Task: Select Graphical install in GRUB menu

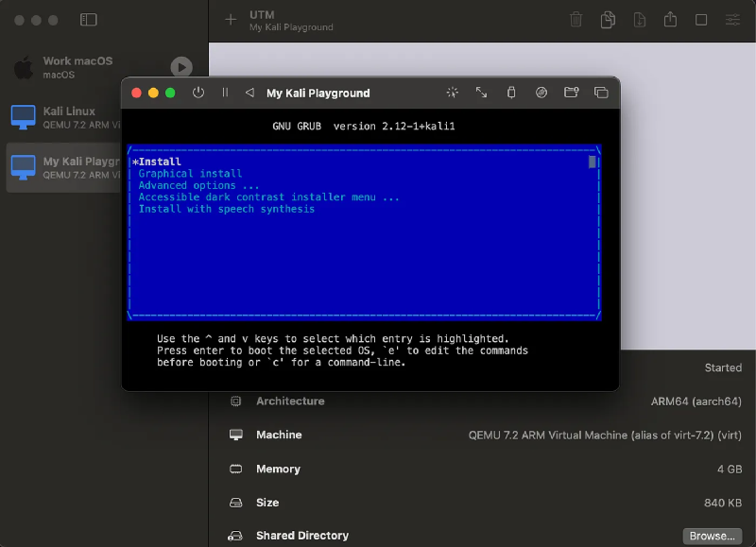Action: pyautogui.click(x=190, y=174)
